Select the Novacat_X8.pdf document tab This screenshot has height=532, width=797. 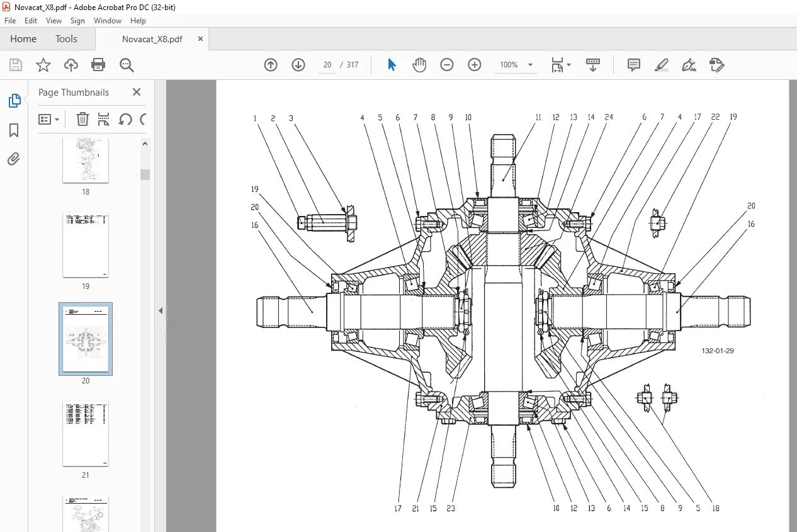pos(152,39)
